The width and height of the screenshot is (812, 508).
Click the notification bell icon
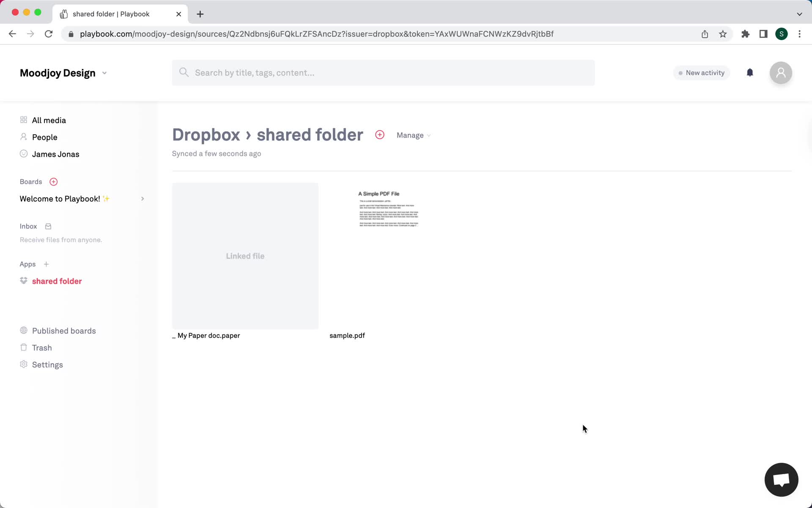click(x=750, y=72)
